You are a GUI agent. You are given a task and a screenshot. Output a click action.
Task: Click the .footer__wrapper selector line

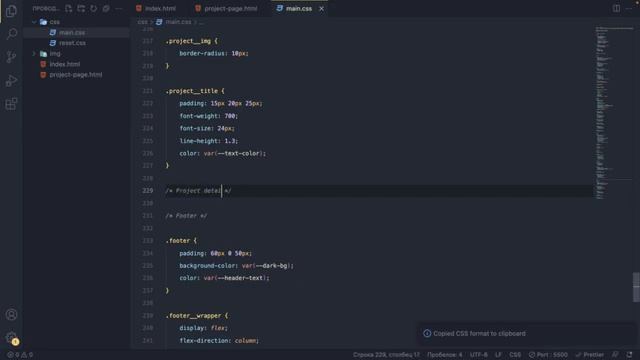pos(197,316)
